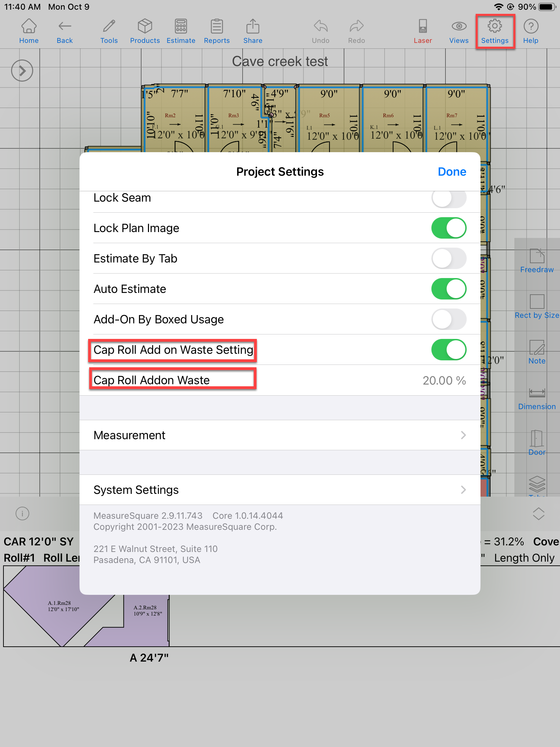Tap the CAR 12'0" SY product label
The height and width of the screenshot is (747, 560).
[x=39, y=542]
